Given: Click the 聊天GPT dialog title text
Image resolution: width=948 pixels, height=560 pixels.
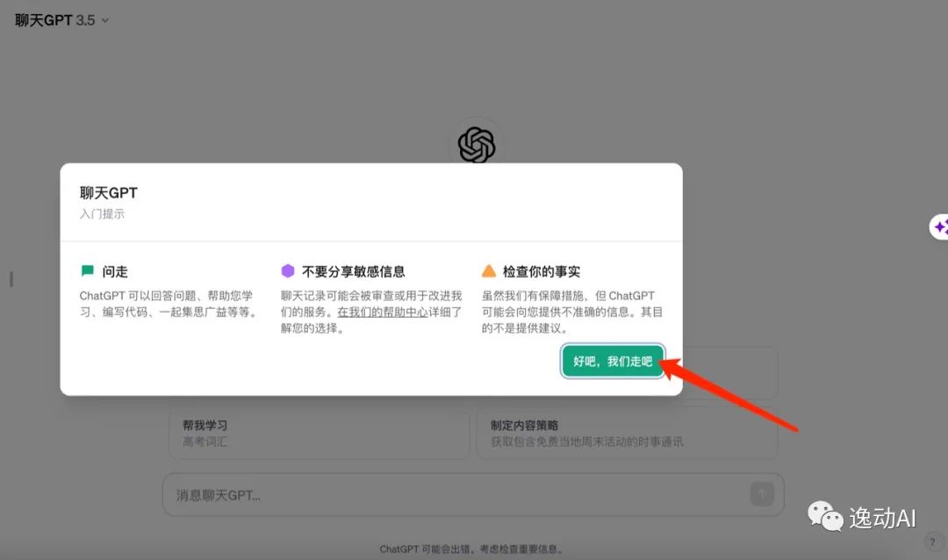Looking at the screenshot, I should coord(109,193).
